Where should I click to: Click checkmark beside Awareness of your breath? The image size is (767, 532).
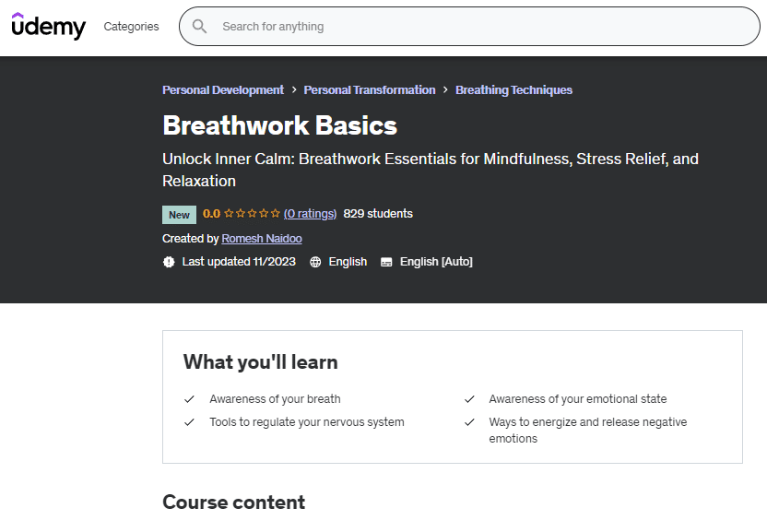pyautogui.click(x=189, y=399)
